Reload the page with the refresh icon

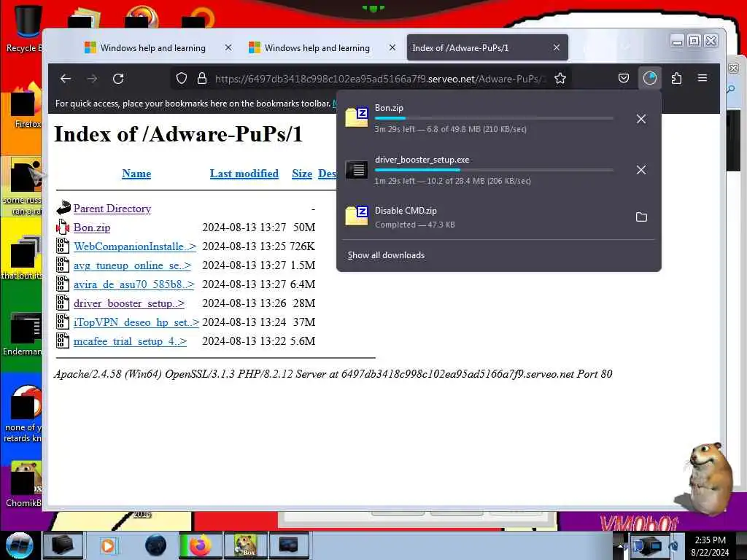pos(118,79)
